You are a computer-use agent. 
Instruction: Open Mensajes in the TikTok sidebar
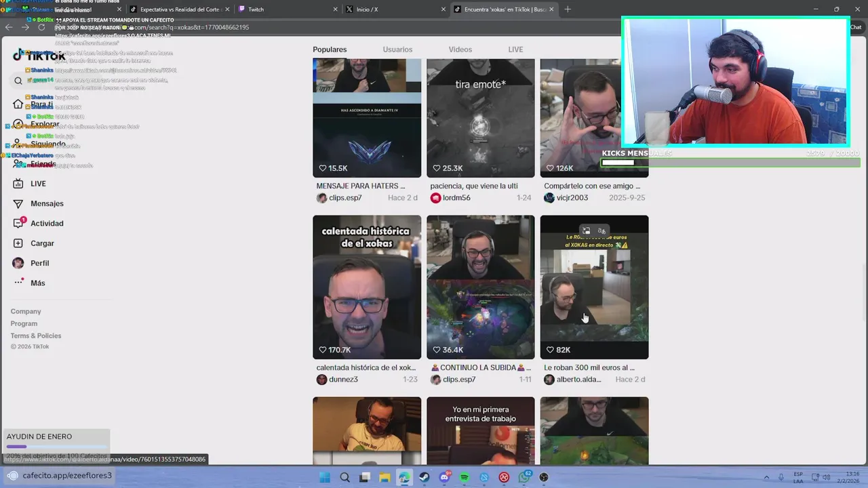pyautogui.click(x=38, y=203)
